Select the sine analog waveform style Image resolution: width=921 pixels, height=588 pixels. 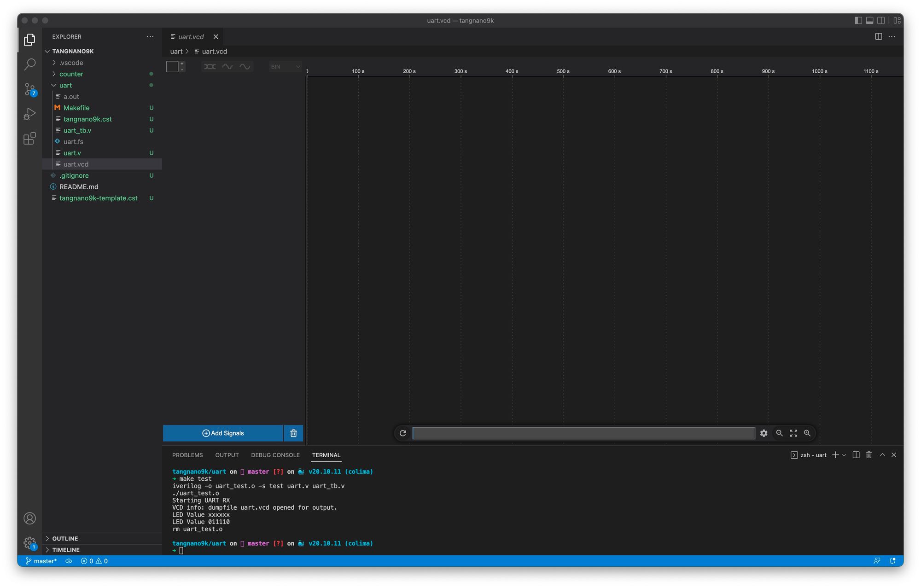(245, 67)
